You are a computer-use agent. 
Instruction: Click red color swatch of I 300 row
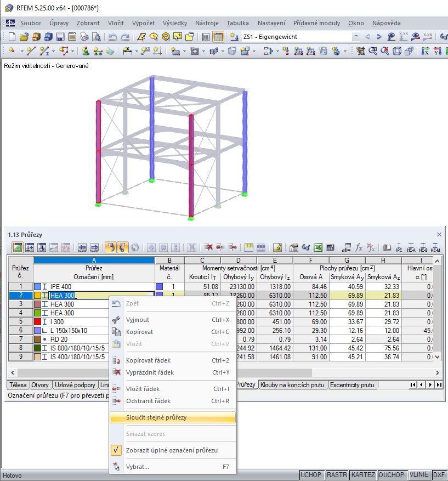(37, 322)
